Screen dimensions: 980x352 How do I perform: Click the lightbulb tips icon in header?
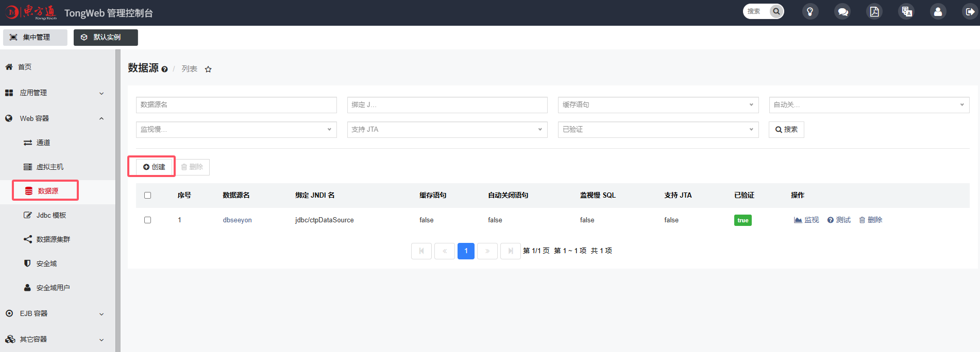tap(810, 12)
